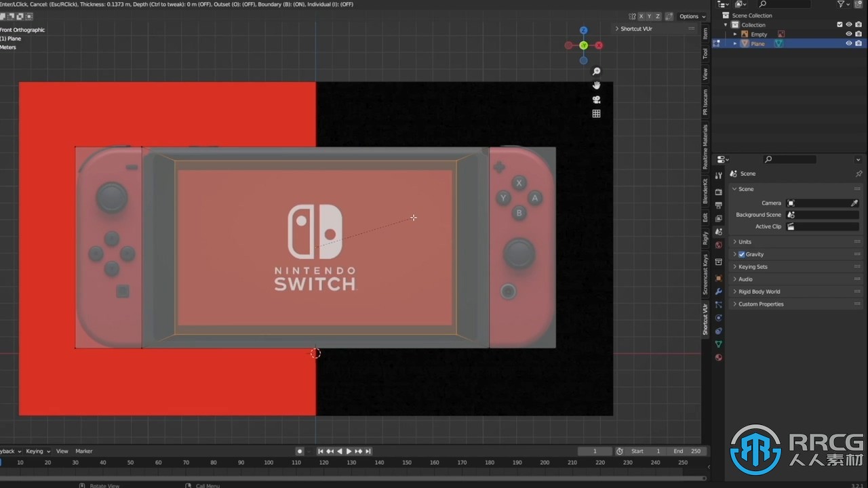Click the eyedropper next to Camera field

(x=854, y=203)
